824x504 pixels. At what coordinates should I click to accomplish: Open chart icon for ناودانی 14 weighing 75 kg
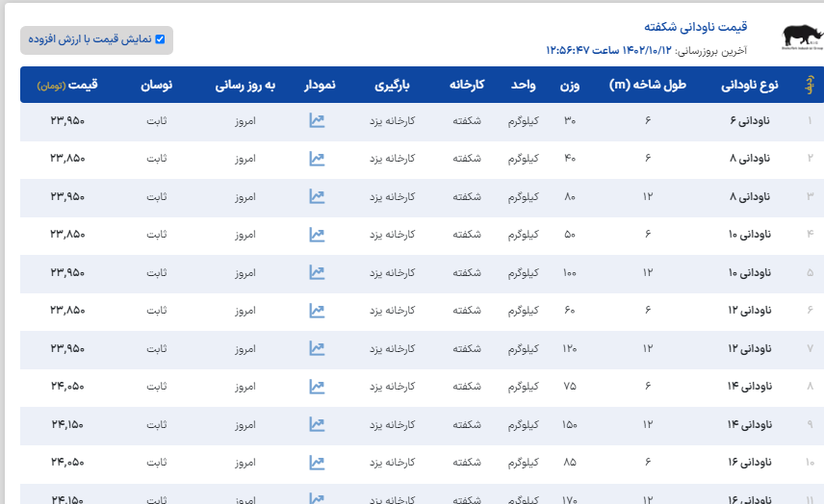pyautogui.click(x=317, y=387)
